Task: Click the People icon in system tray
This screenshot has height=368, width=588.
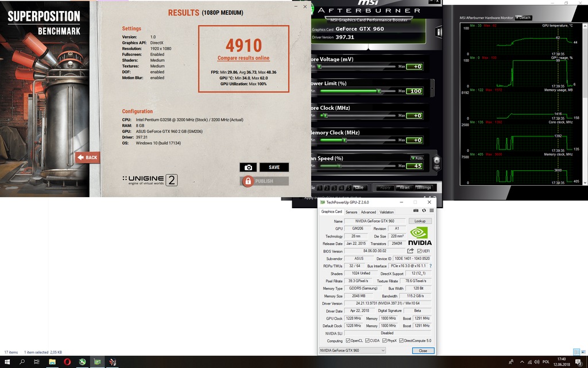Action: point(510,362)
